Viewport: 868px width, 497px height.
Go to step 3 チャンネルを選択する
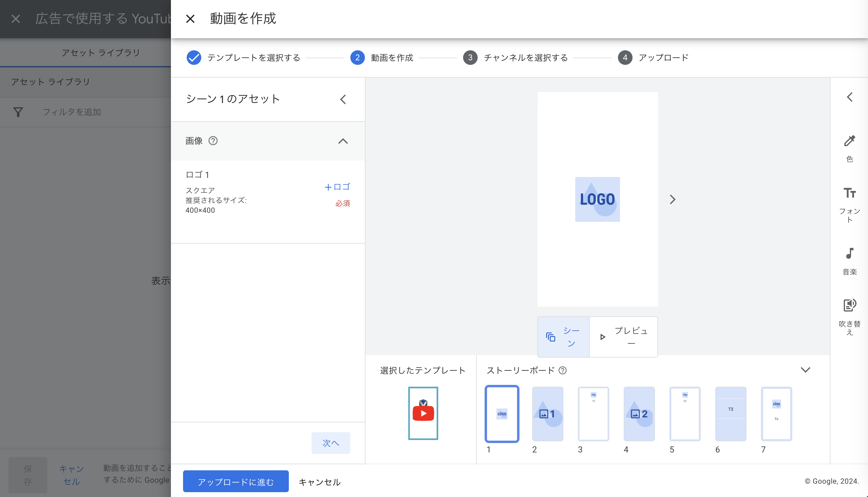pyautogui.click(x=516, y=58)
